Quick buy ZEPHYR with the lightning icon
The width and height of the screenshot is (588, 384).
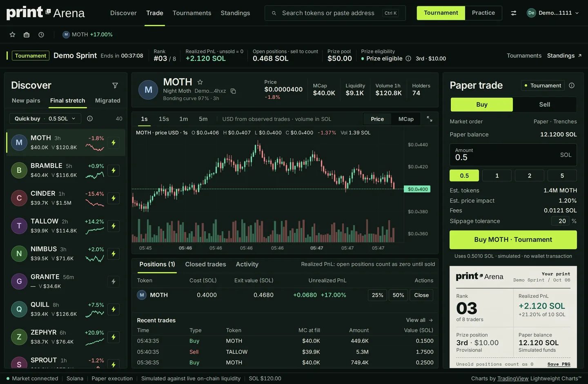click(114, 337)
